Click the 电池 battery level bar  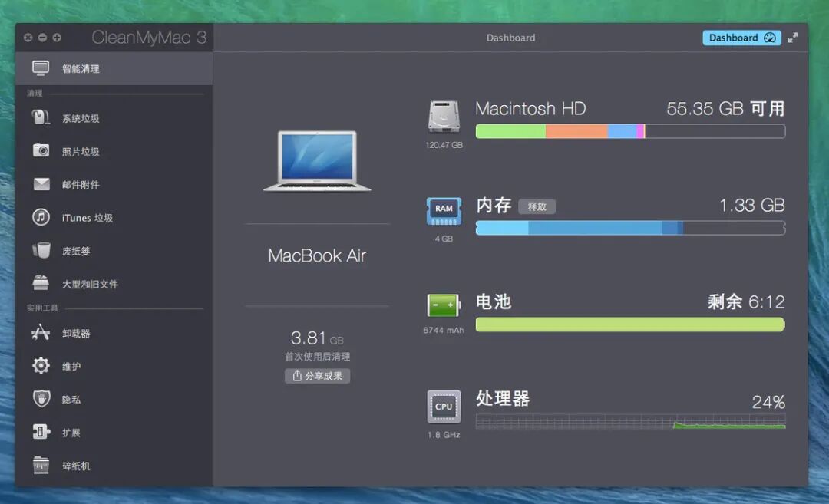click(x=630, y=324)
